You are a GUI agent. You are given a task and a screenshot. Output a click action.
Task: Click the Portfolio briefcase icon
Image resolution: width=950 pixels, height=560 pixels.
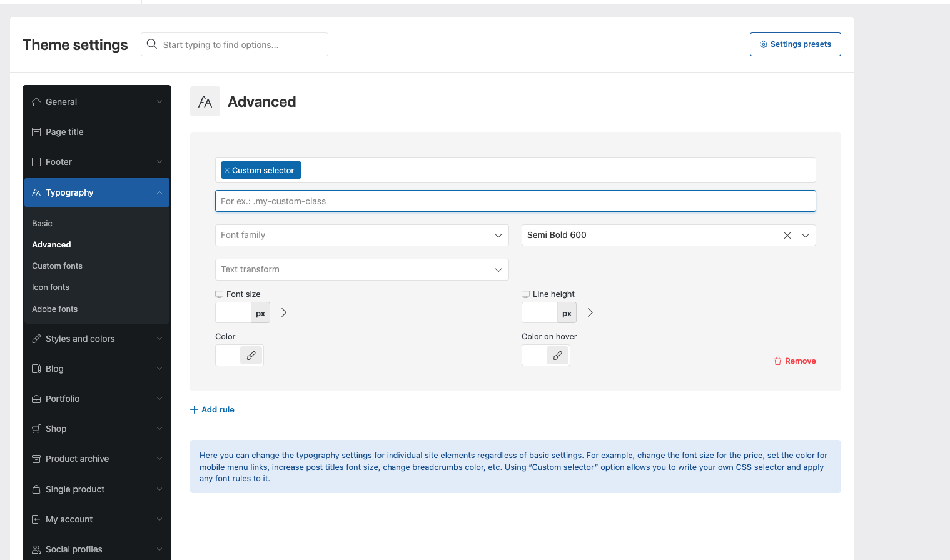pyautogui.click(x=36, y=399)
